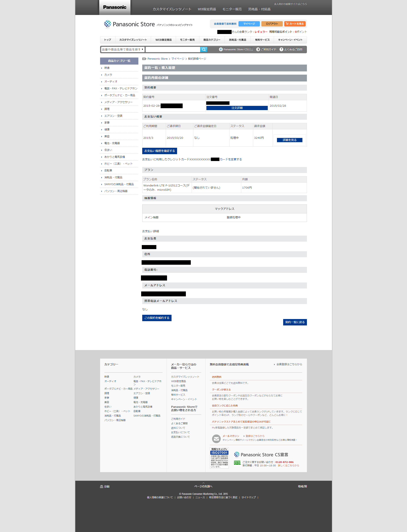Viewport: 407px width, 532px height.
Task: Click 会員登録で送料無料 link
Action: 225,24
